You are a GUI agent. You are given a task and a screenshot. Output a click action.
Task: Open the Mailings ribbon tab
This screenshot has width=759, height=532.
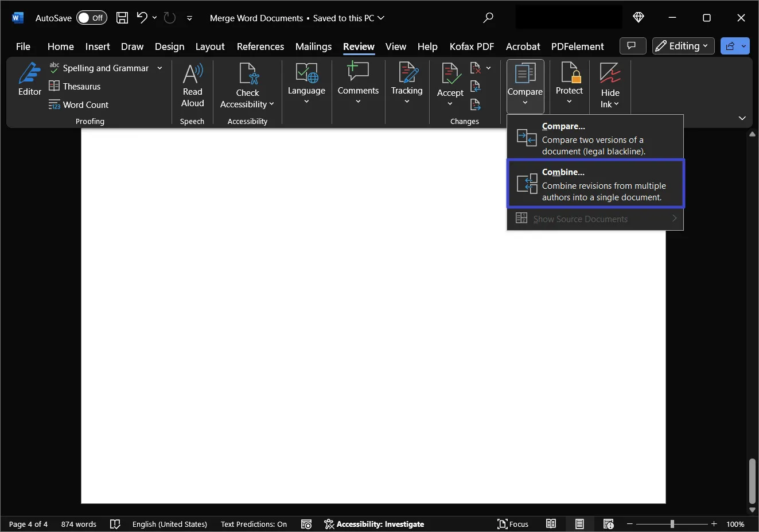click(313, 46)
